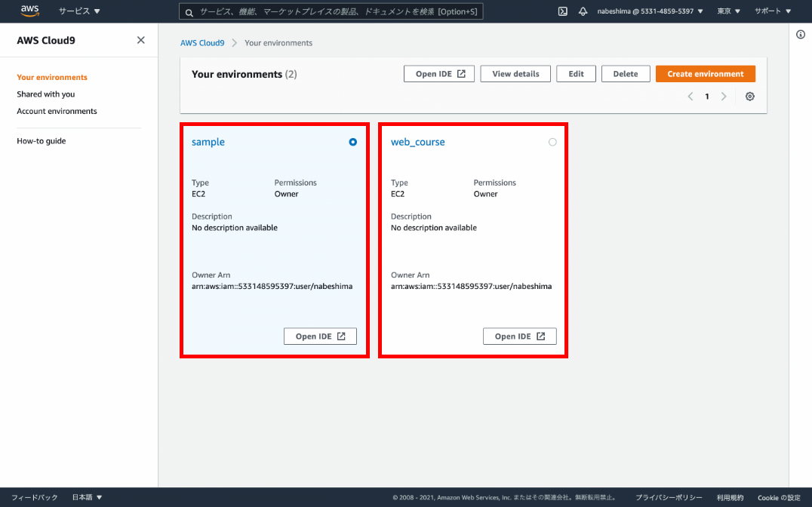Open the How-to guide link
812x507 pixels.
pos(41,141)
